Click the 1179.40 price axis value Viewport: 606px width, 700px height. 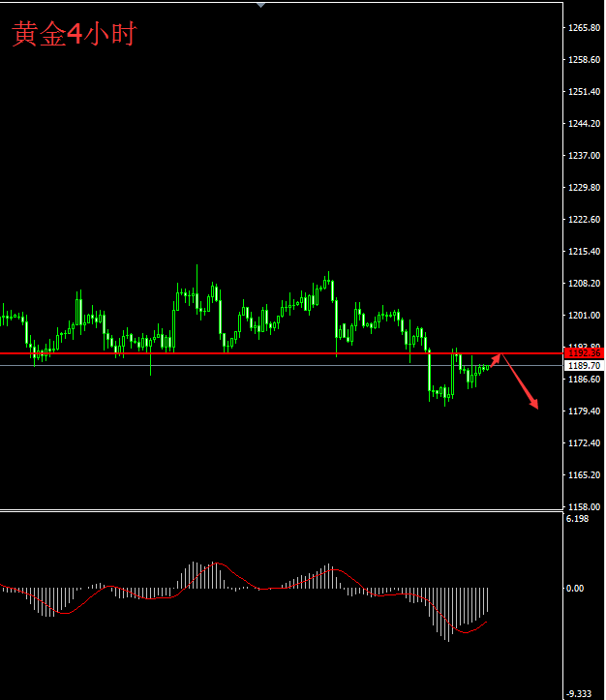pos(584,411)
